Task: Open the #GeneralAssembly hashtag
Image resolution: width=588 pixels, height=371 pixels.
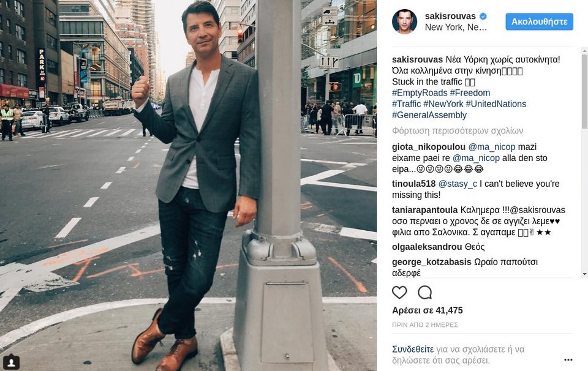Action: pos(429,116)
